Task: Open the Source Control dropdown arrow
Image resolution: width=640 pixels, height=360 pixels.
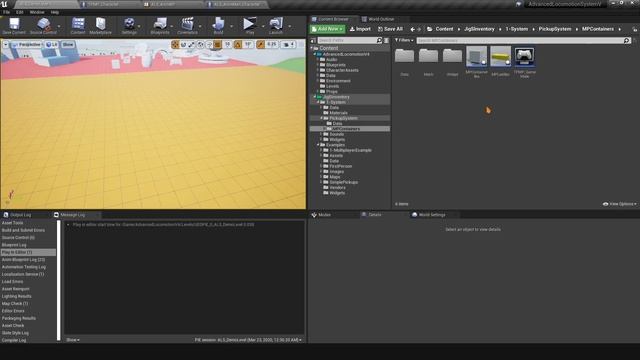Action: (60, 26)
